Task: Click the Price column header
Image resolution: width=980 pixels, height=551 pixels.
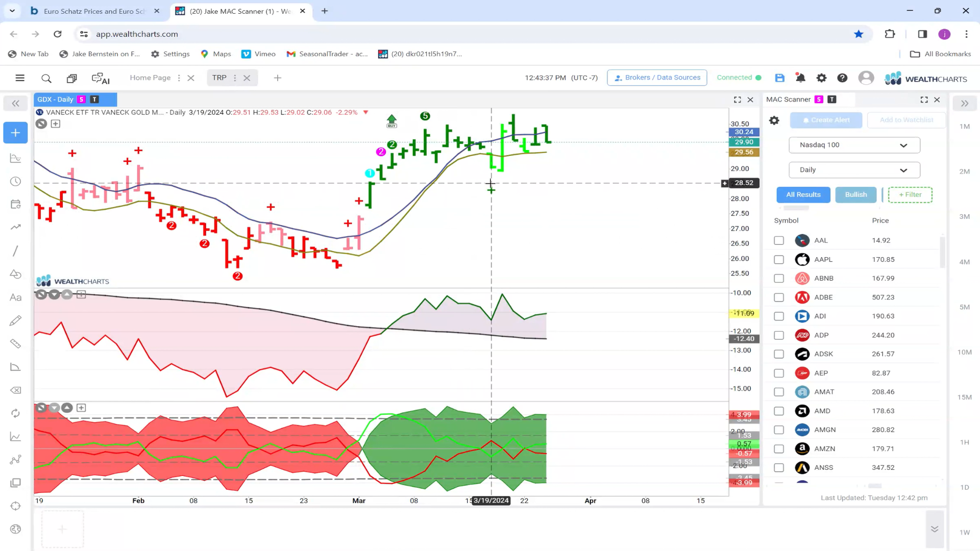Action: point(880,220)
